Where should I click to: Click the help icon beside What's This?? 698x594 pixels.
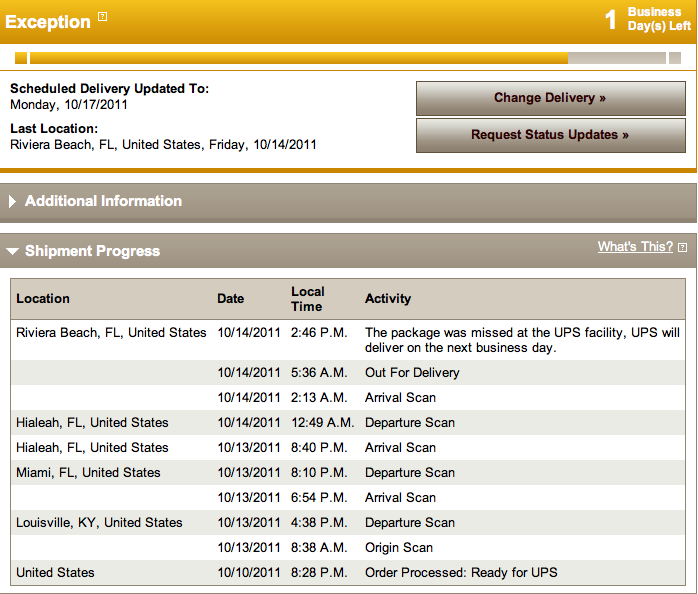[x=682, y=248]
